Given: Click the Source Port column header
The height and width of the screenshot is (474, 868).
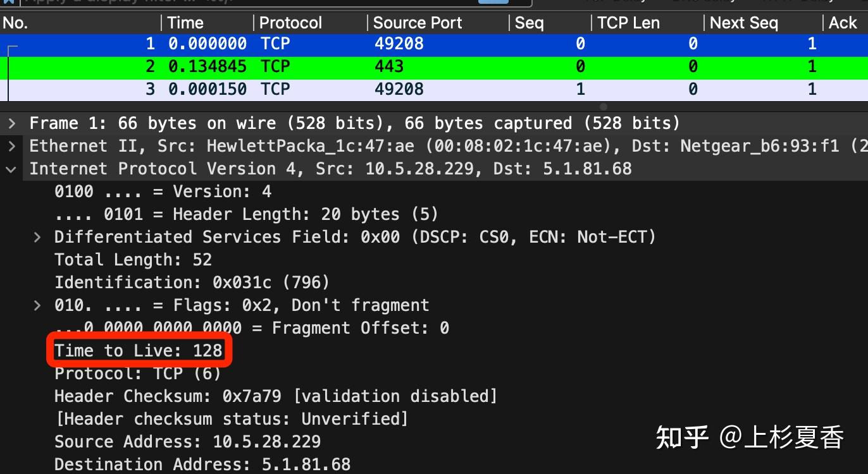Looking at the screenshot, I should click(x=418, y=23).
